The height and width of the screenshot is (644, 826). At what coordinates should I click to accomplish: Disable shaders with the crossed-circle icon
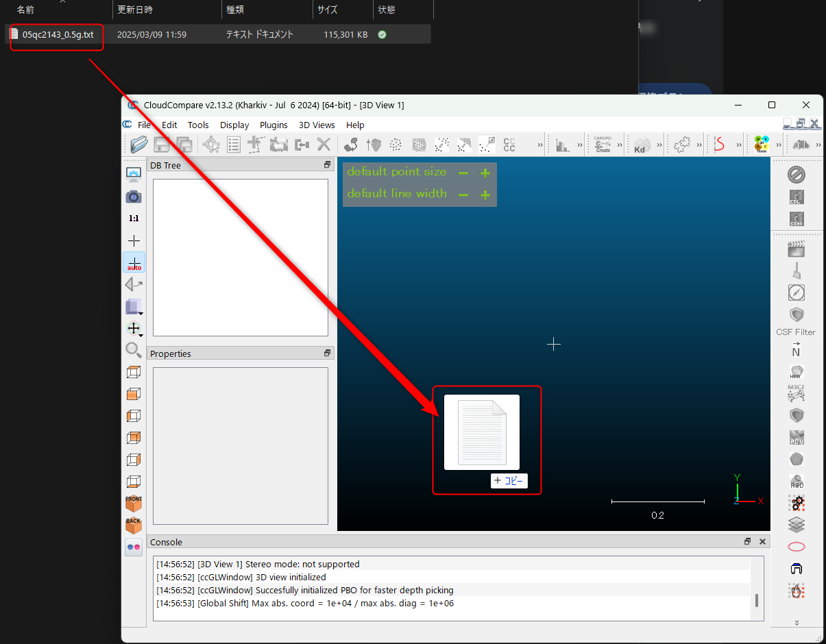pyautogui.click(x=797, y=175)
